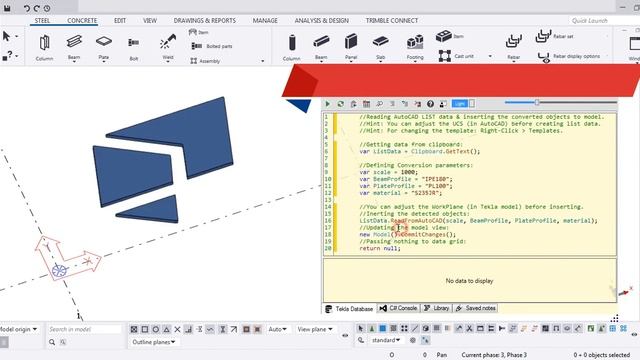
Task: Click the concrete Item command
Action: point(449,36)
